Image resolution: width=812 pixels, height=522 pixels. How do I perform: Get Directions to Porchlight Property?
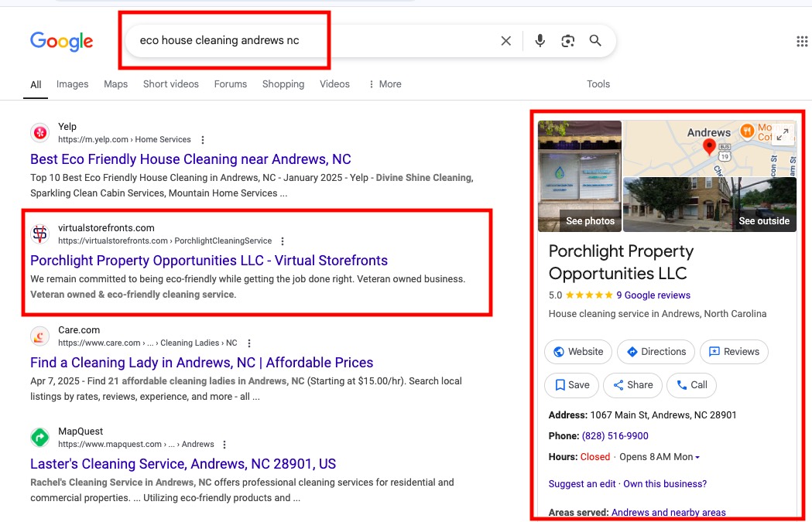[656, 352]
